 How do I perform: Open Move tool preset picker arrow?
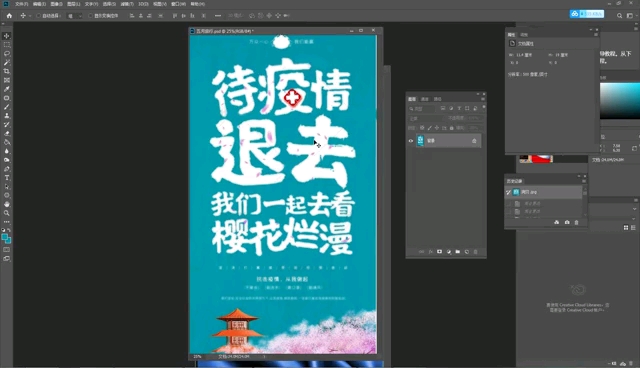(30, 16)
